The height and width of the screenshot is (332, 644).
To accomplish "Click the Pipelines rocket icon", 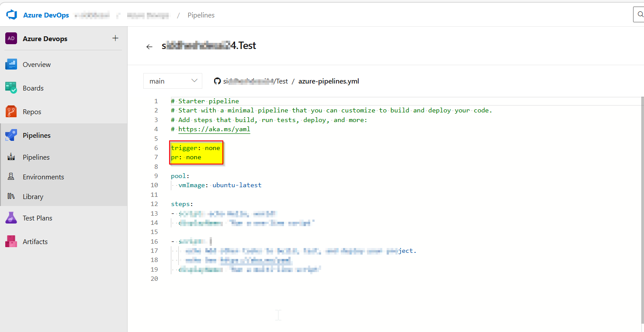I will (11, 135).
